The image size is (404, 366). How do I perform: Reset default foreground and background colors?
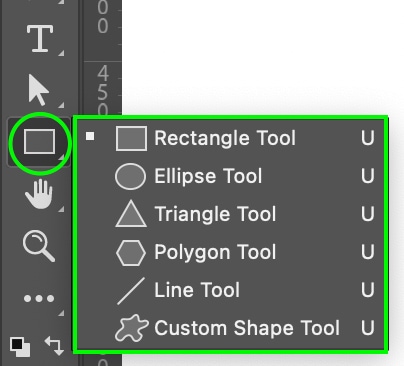pos(20,347)
